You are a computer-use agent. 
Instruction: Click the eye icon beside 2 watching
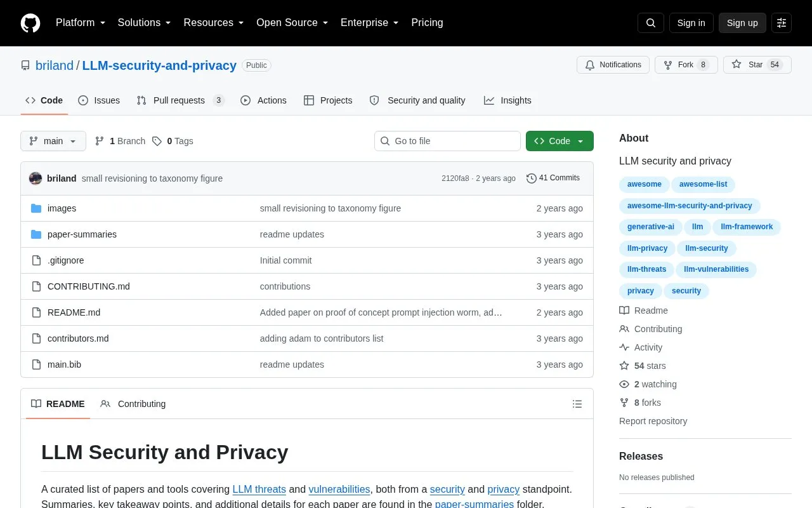click(x=624, y=384)
